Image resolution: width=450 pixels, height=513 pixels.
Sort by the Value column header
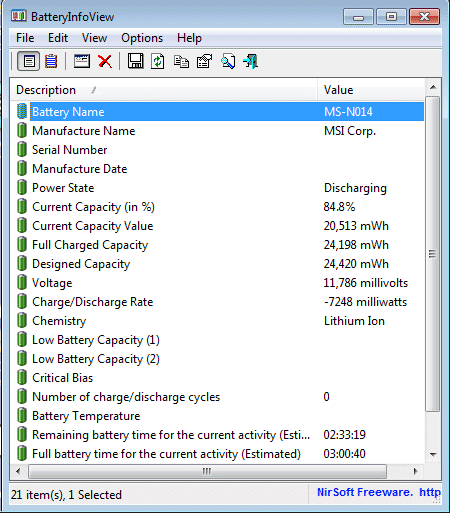[371, 90]
